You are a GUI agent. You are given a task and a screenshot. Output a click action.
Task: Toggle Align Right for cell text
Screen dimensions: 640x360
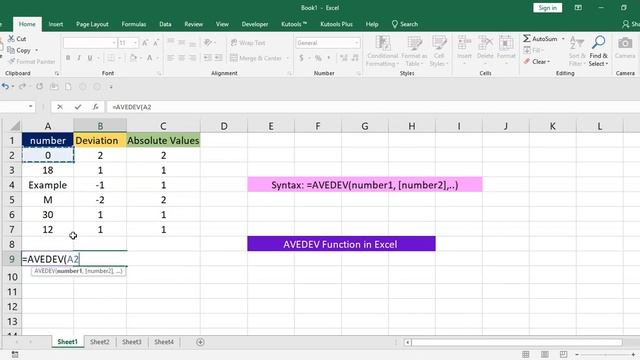[193, 58]
